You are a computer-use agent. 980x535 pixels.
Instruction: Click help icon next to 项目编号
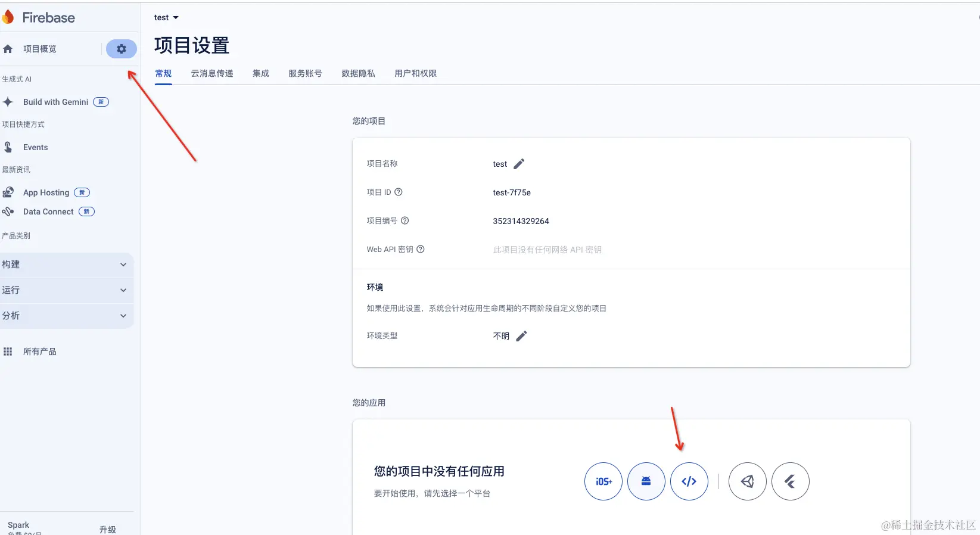(405, 220)
